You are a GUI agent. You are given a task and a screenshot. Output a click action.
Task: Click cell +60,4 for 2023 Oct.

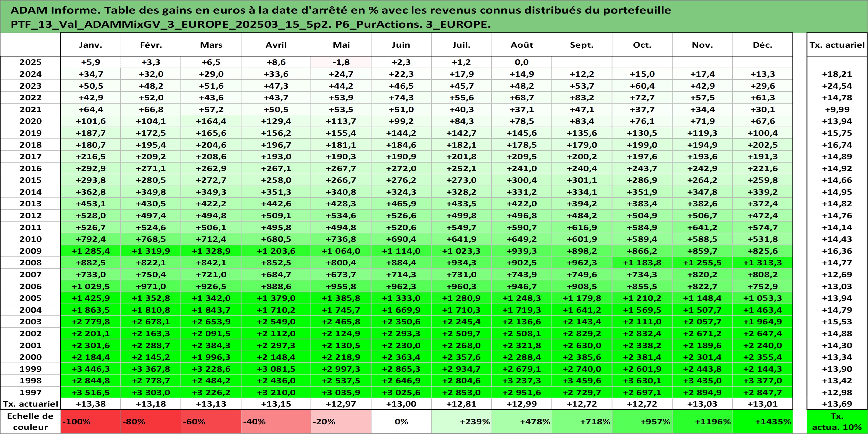(642, 86)
